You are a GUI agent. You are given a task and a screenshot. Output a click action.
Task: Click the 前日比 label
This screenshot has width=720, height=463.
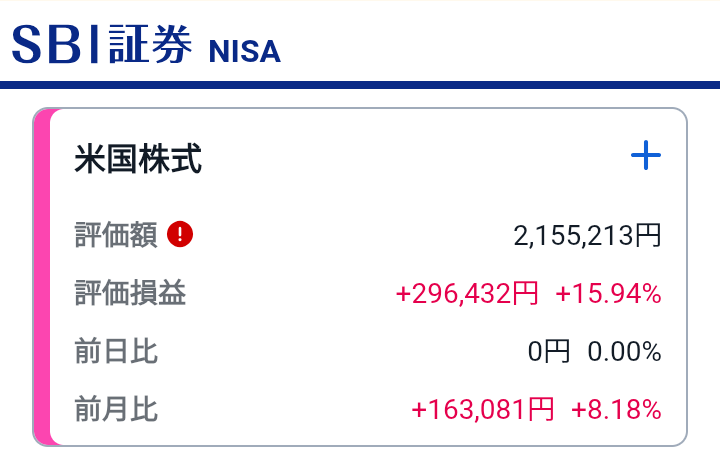(116, 351)
